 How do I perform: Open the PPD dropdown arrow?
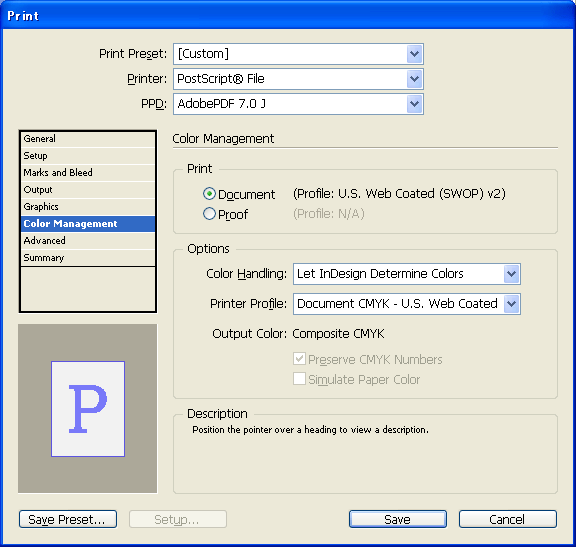coord(414,104)
